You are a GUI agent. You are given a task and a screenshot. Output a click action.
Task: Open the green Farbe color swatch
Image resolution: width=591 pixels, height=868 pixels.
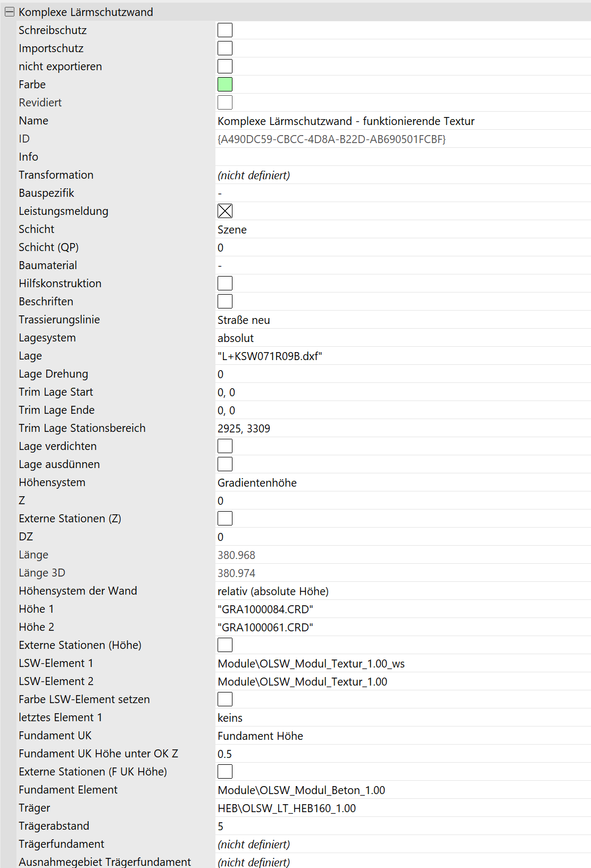225,85
